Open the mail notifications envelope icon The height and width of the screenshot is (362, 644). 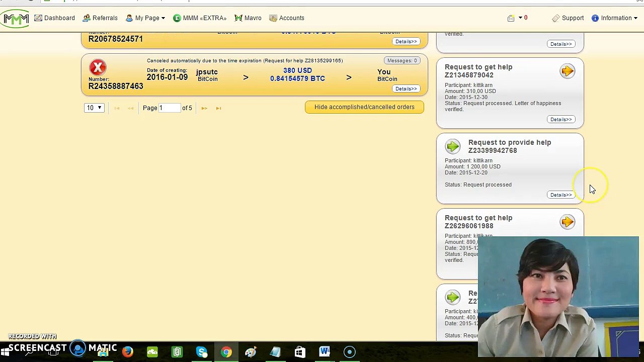click(511, 18)
